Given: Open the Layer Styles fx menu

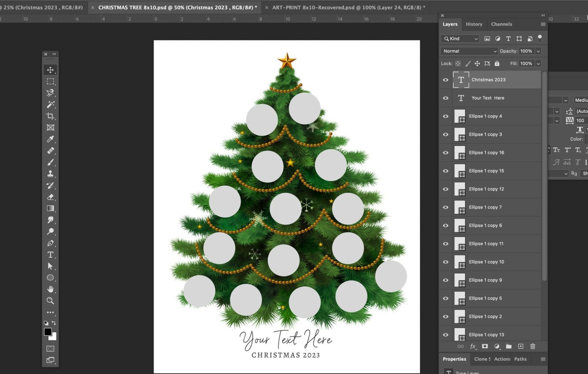Looking at the screenshot, I should click(473, 346).
